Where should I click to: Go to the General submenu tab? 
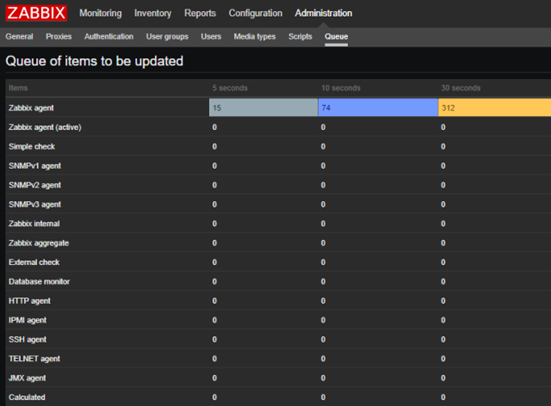coord(19,37)
